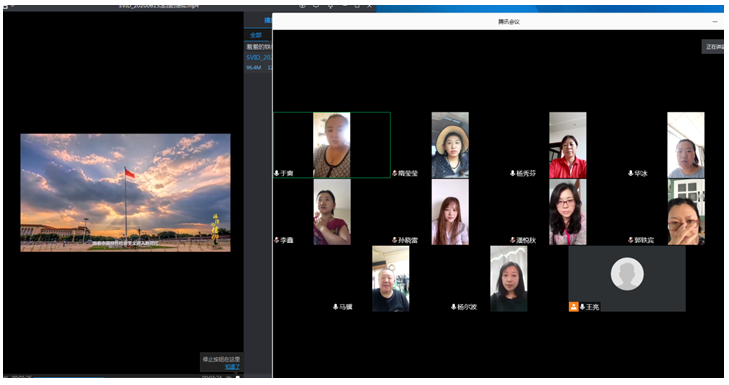Select 郭轶宾's video with hand over face
This screenshot has height=385, width=729.
[x=686, y=212]
